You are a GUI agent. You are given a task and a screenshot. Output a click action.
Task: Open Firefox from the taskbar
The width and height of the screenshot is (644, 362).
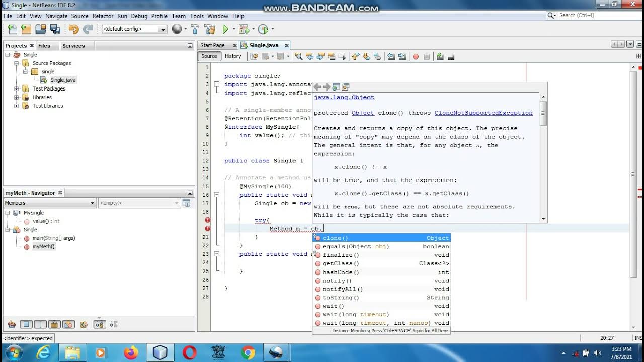pyautogui.click(x=131, y=352)
